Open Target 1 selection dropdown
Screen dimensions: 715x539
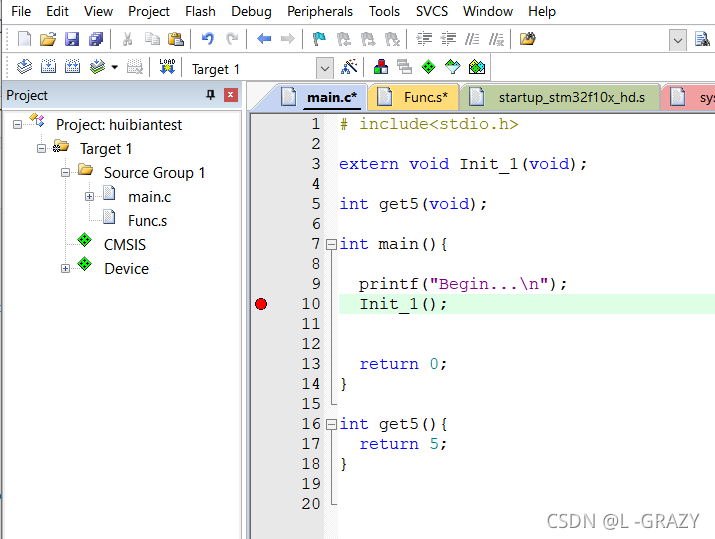[324, 69]
